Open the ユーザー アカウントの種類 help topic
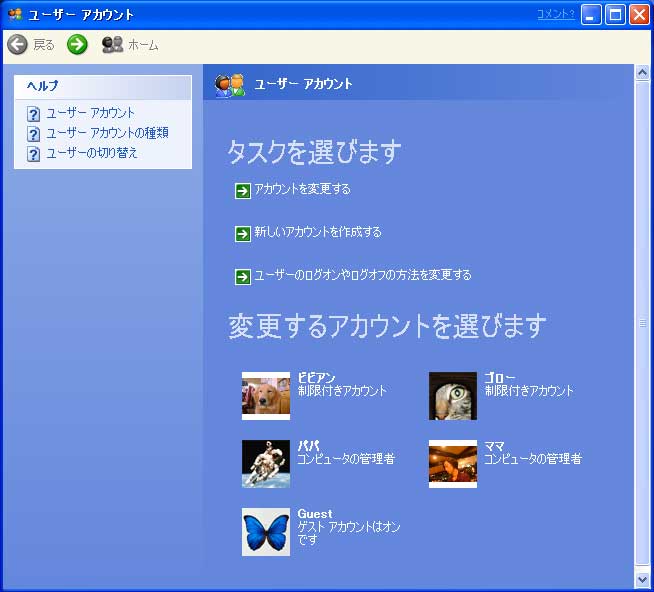Screen dimensions: 654x592 [x=108, y=134]
